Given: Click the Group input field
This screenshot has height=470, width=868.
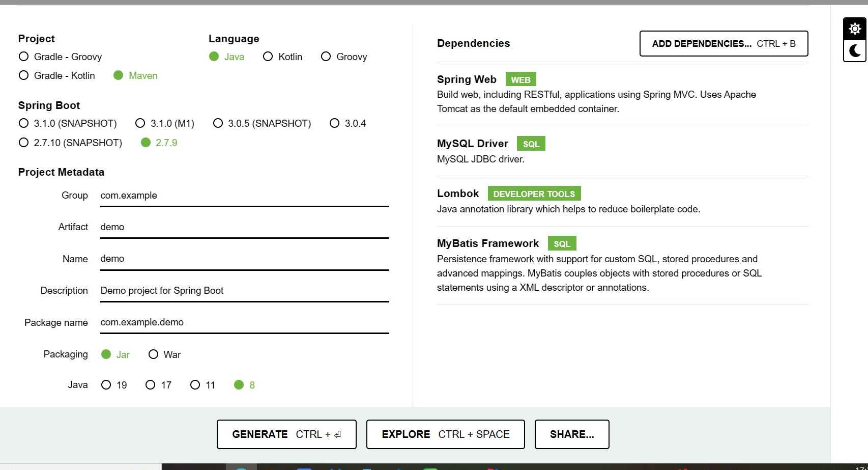Looking at the screenshot, I should 245,196.
